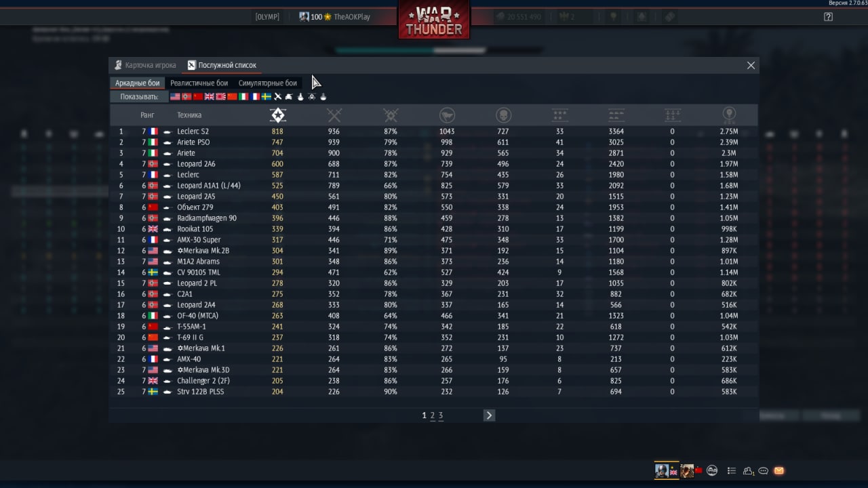Image resolution: width=868 pixels, height=488 pixels.
Task: Toggle the France flag filter
Action: (255, 96)
